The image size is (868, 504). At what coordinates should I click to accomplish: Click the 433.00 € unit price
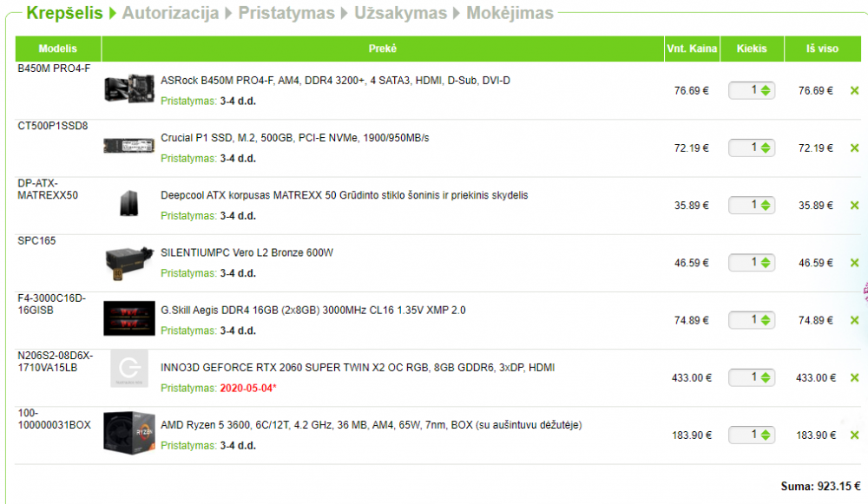692,378
